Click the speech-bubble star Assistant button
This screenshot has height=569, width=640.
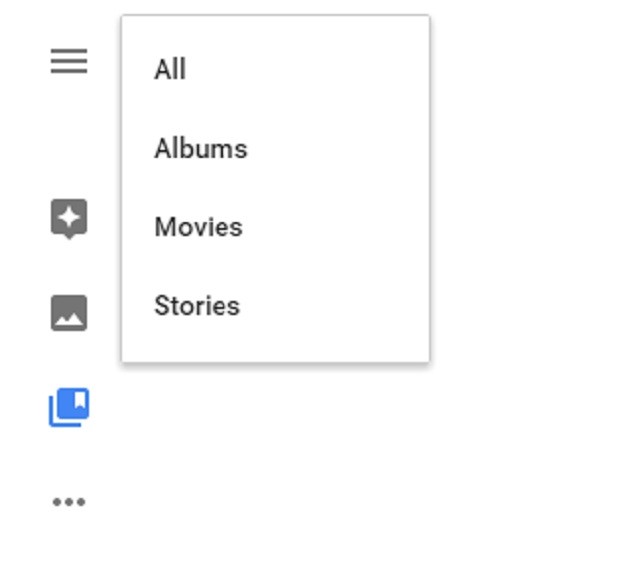pos(69,219)
